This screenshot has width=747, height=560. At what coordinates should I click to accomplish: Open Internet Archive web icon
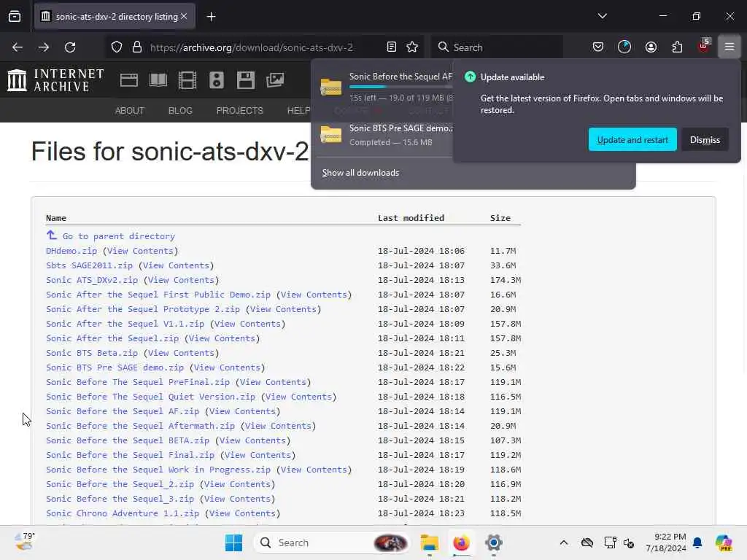coord(129,80)
